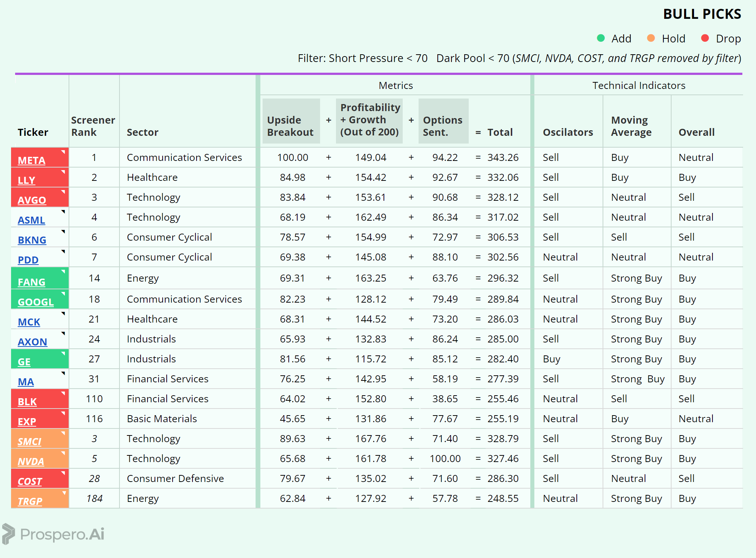The width and height of the screenshot is (756, 558).
Task: Open the META ticker link
Action: tap(32, 161)
